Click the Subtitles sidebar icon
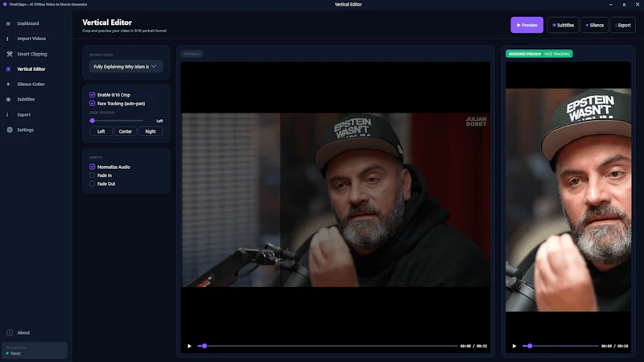This screenshot has width=644, height=362. (x=8, y=99)
